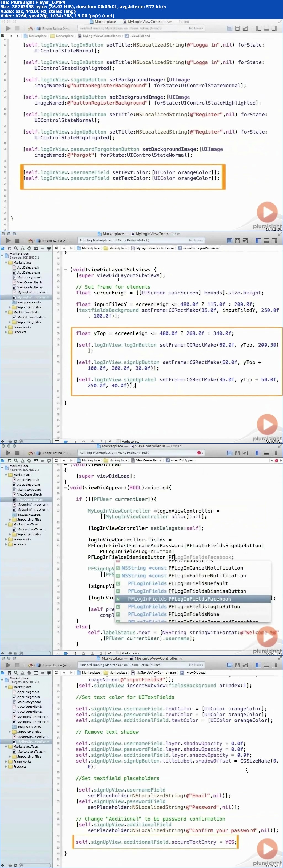Open Issue navigator tab in ViewController.m window

22,460
